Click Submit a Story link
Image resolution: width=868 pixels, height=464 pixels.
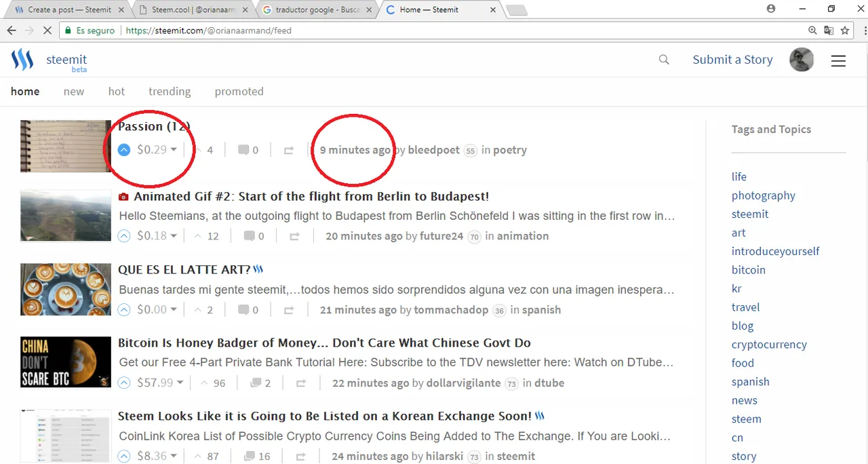[732, 60]
